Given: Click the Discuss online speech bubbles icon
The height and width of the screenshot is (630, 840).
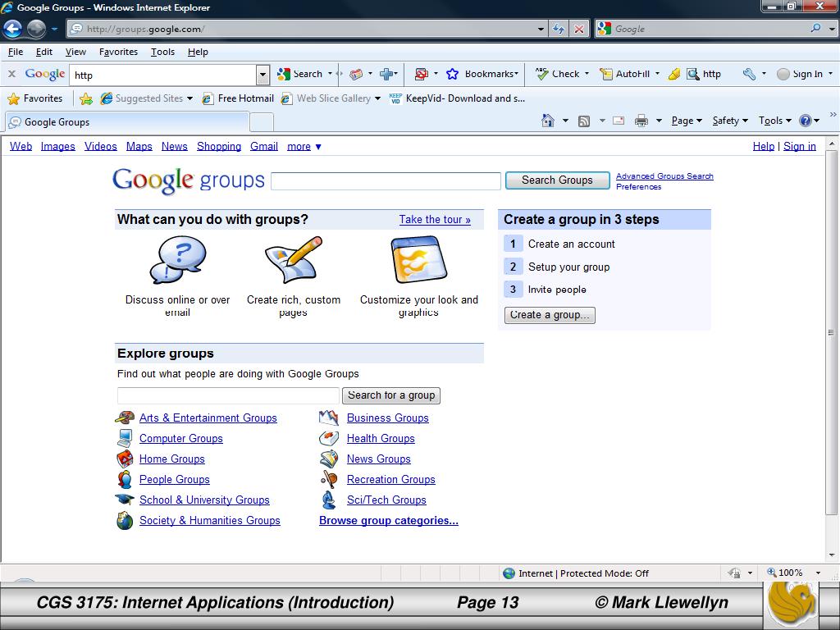Looking at the screenshot, I should (178, 260).
